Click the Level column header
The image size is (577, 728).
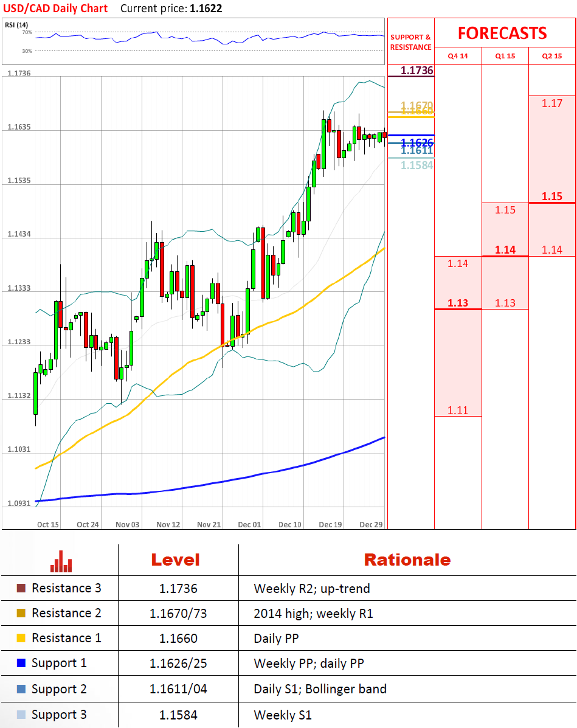point(176,560)
